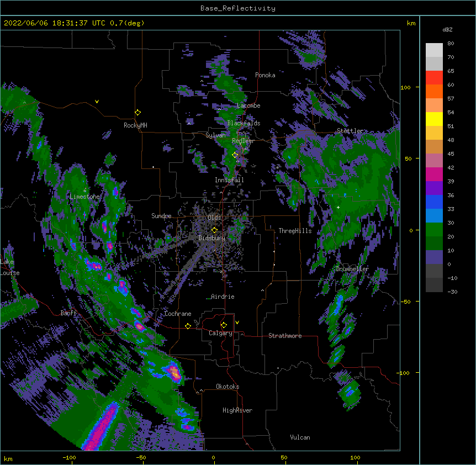
Task: Click the 80 value at legend top
Action: 451,44
